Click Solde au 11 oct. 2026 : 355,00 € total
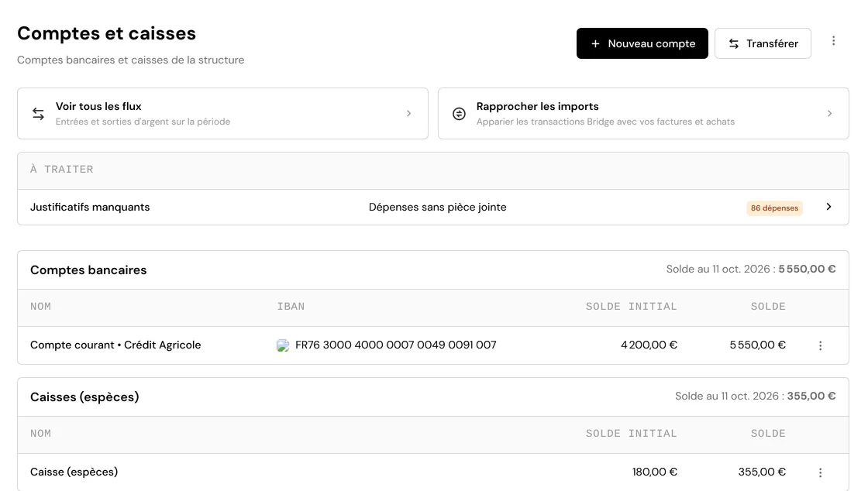868x491 pixels. [755, 397]
